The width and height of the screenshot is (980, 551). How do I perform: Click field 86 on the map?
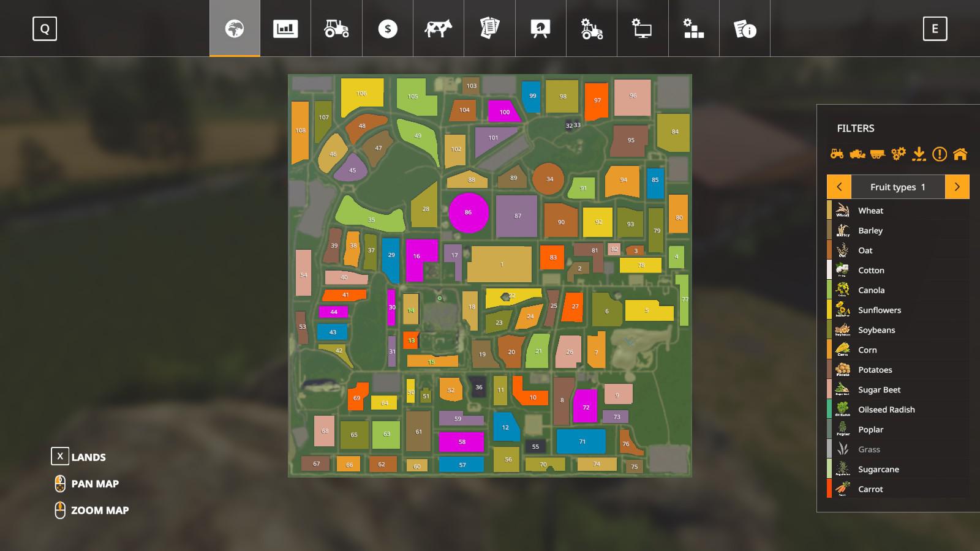[469, 212]
